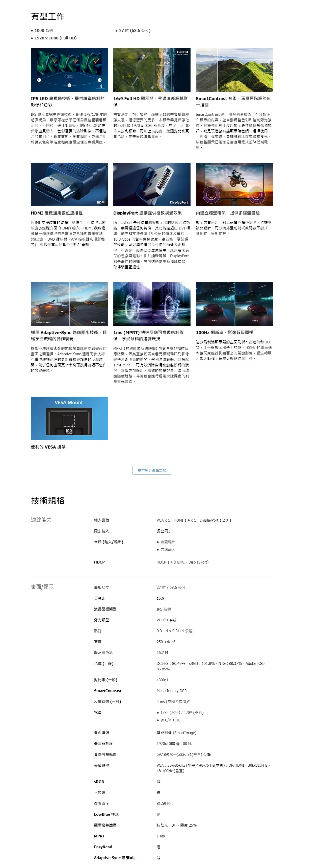Open the built-in stereo speakers motocross image
This screenshot has width=320, height=868.
[x=234, y=184]
